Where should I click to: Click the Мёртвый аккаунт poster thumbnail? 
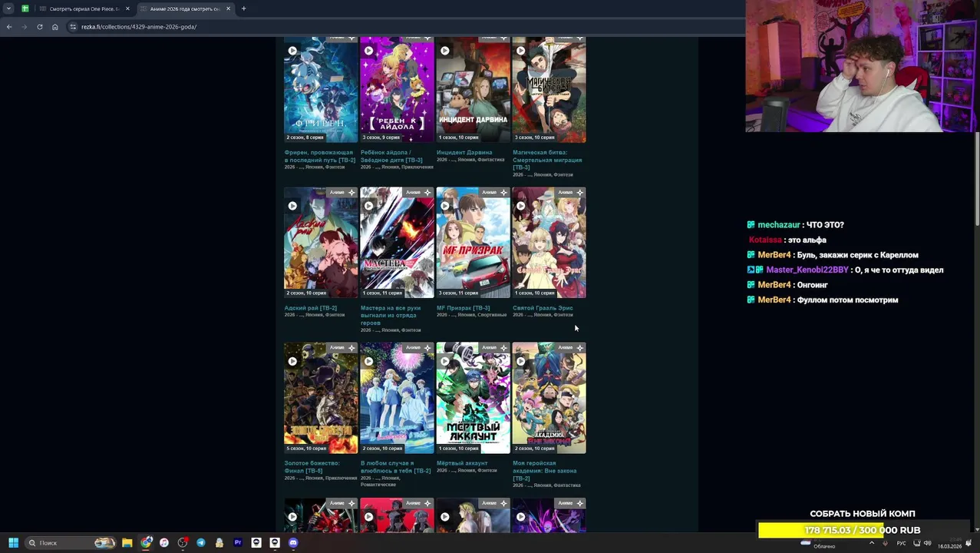473,398
